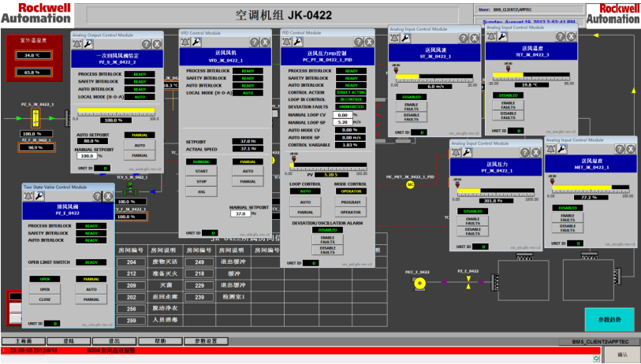This screenshot has height=364, width=641.
Task: Set PID mode control to PROGRAM
Action: click(x=350, y=202)
